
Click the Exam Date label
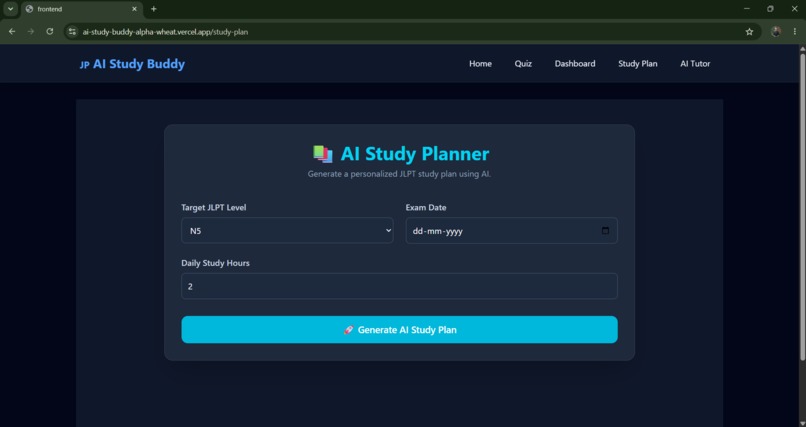(426, 208)
